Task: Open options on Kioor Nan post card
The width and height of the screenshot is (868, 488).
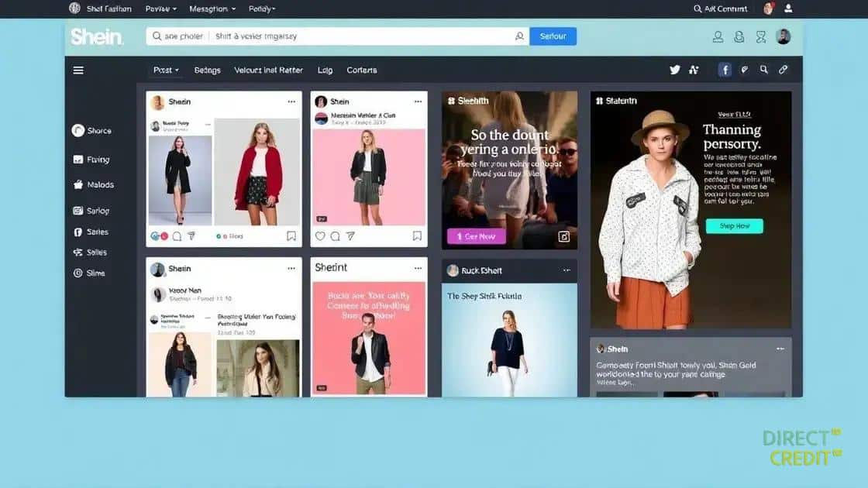Action: (x=291, y=268)
